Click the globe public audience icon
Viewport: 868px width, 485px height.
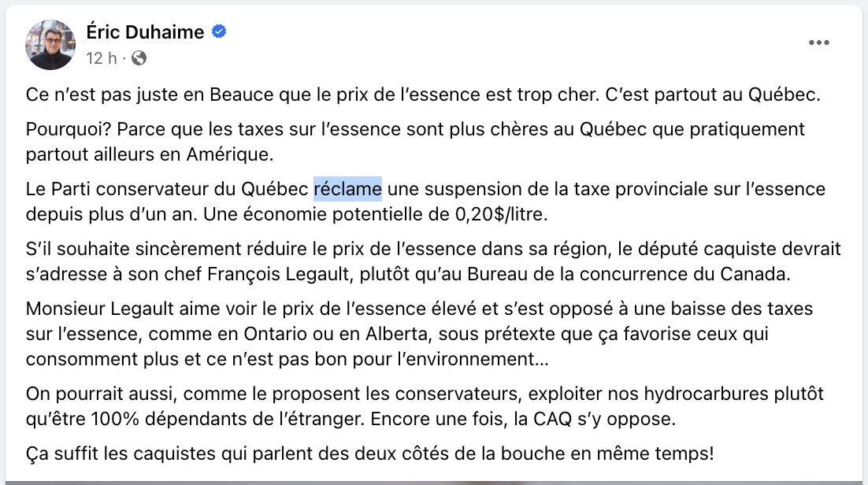click(139, 58)
